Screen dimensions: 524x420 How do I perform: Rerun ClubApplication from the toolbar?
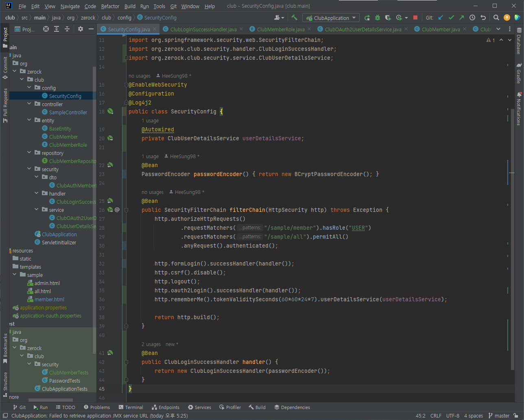367,17
